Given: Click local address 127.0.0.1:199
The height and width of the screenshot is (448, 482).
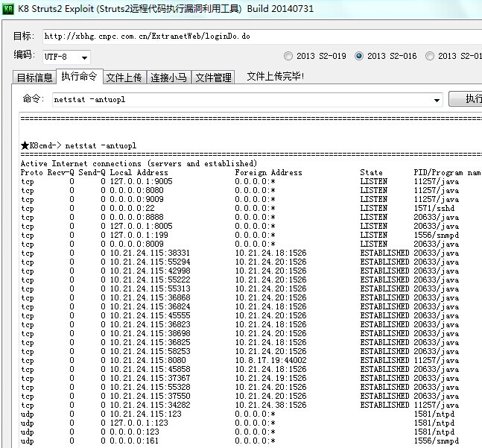Looking at the screenshot, I should 139,235.
